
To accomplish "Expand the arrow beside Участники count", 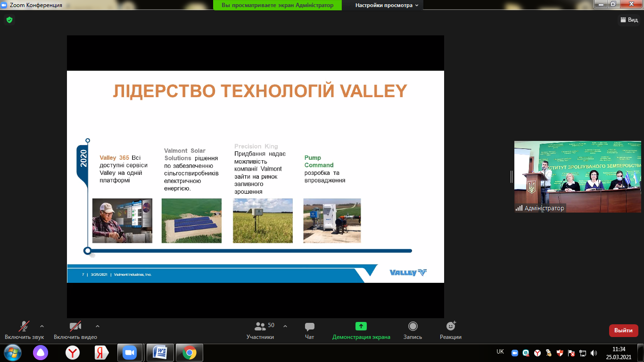I will (285, 326).
